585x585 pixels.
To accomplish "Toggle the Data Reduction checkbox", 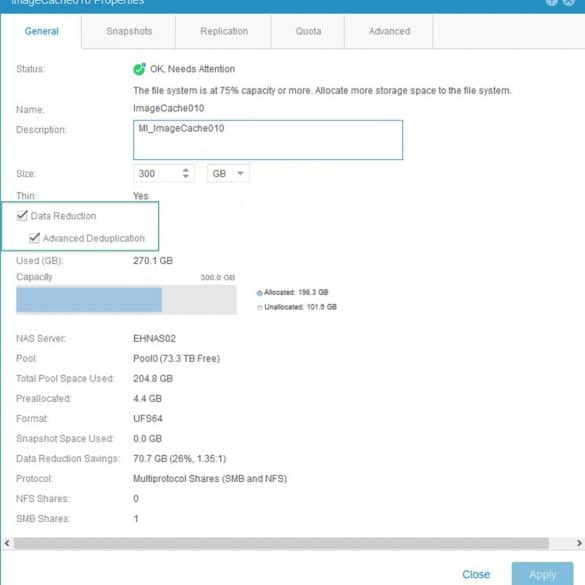I will (x=22, y=215).
